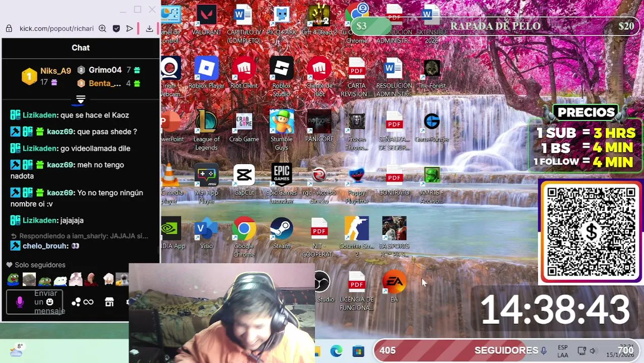Click the shield icon in address bar
The image size is (644, 363).
click(x=116, y=29)
